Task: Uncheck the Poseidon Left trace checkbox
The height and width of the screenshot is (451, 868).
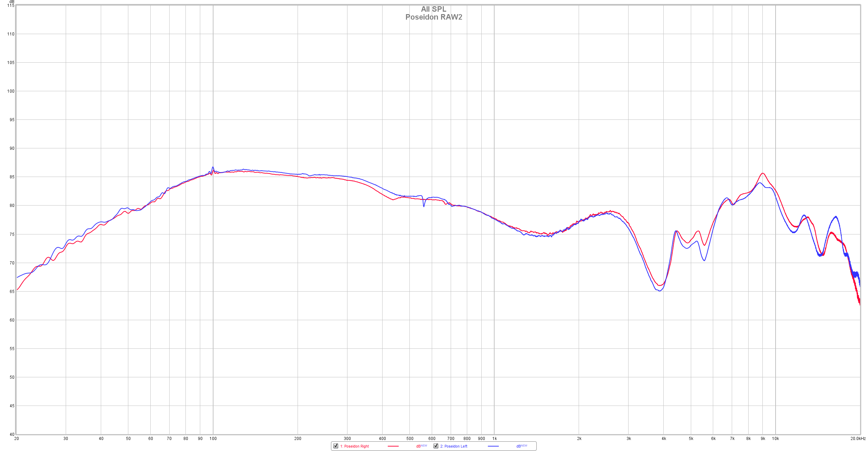Action: [x=436, y=446]
